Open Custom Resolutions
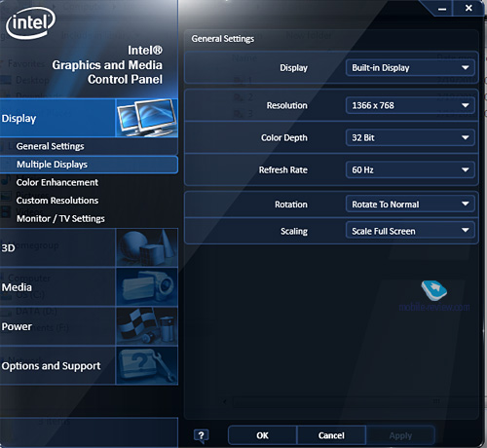This screenshot has height=448, width=487. point(57,201)
